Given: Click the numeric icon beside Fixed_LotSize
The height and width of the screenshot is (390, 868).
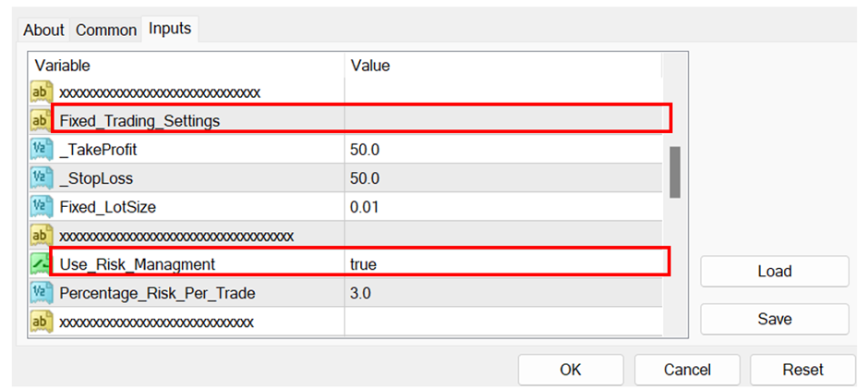Looking at the screenshot, I should [41, 206].
